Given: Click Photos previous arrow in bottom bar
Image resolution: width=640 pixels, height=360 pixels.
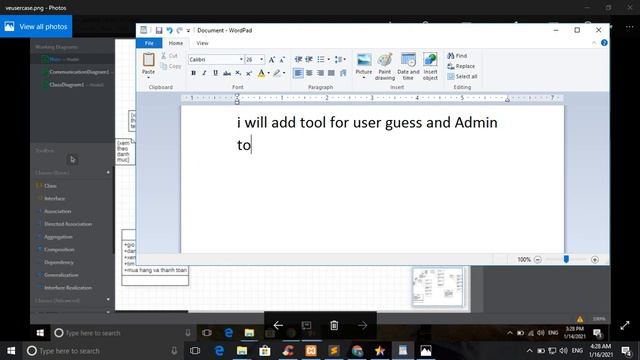Looking at the screenshot, I should pyautogui.click(x=278, y=325).
